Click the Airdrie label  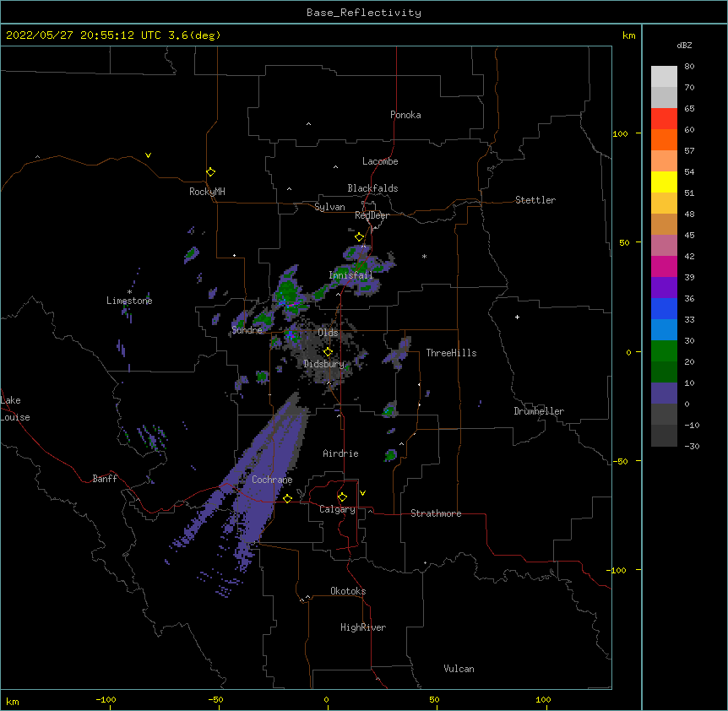(x=340, y=453)
